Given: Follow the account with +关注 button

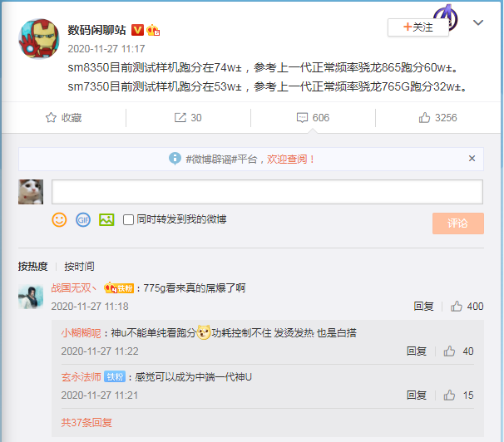Looking at the screenshot, I should pos(418,27).
